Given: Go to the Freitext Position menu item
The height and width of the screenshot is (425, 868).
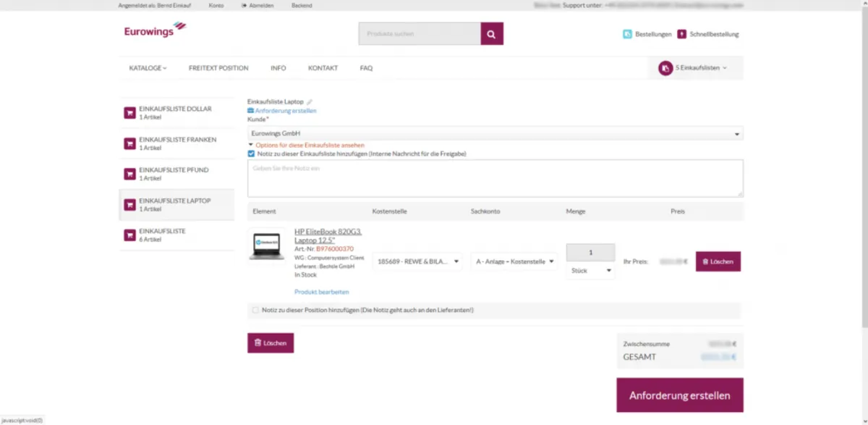Looking at the screenshot, I should 218,68.
